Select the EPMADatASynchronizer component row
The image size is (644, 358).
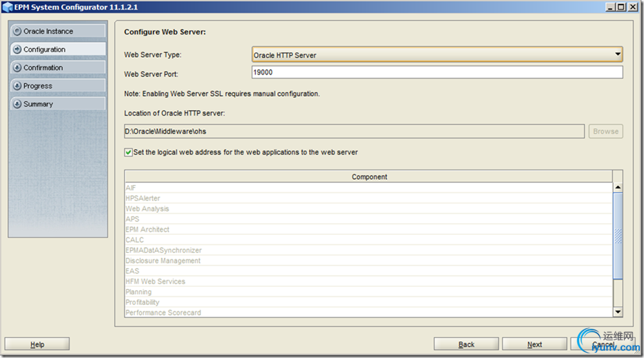(368, 250)
